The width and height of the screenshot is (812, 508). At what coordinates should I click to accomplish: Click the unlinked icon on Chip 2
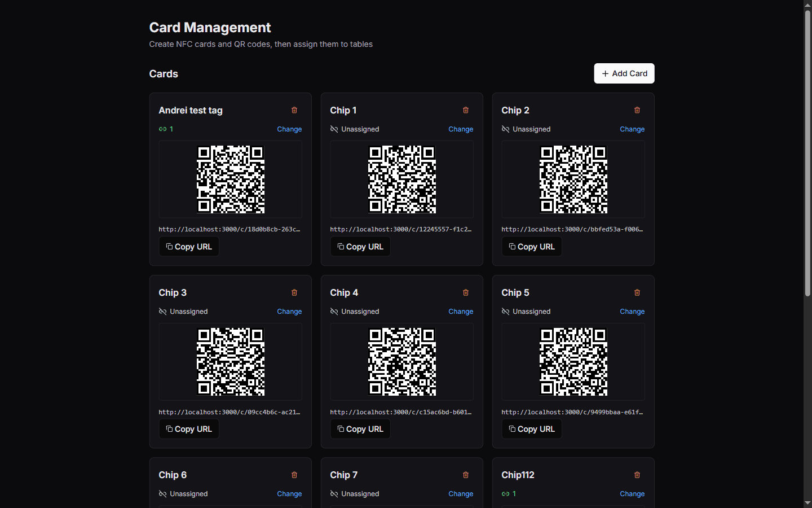(505, 129)
